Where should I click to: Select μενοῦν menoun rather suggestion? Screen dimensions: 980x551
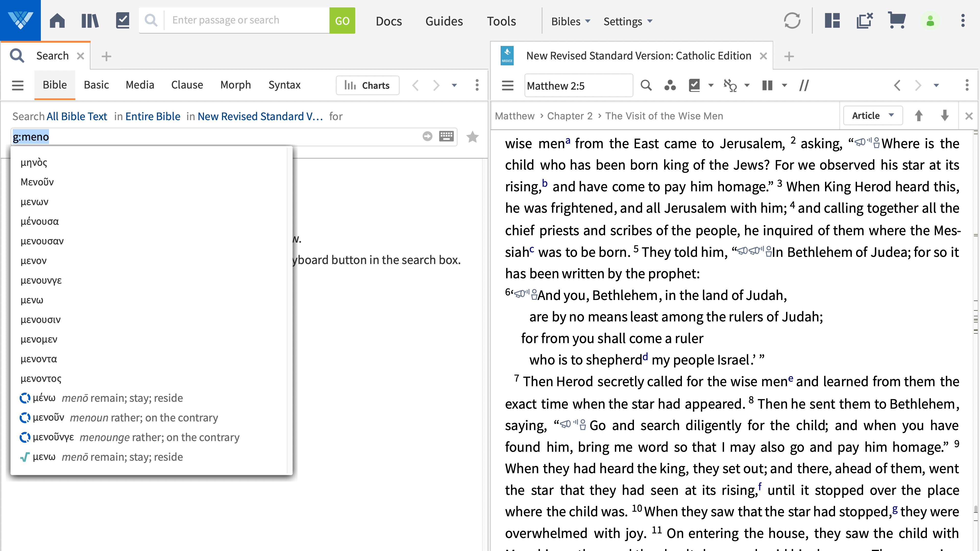click(151, 418)
